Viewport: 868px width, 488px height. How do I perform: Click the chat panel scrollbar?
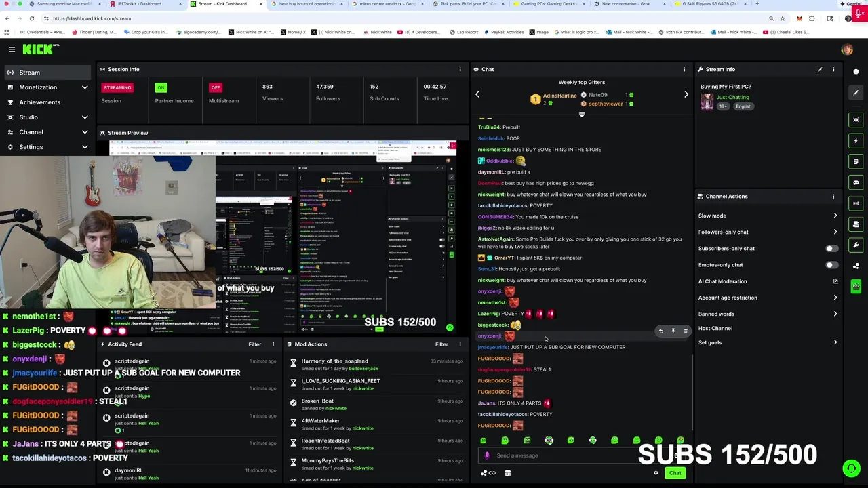pos(691,392)
